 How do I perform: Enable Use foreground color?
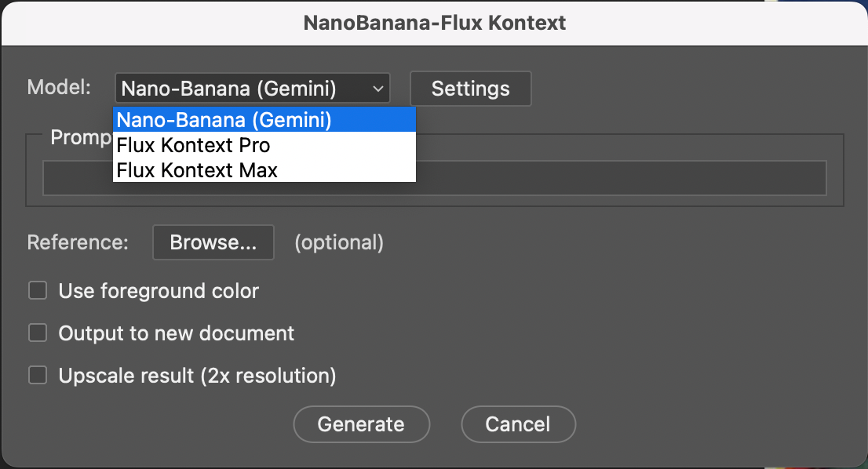click(38, 290)
